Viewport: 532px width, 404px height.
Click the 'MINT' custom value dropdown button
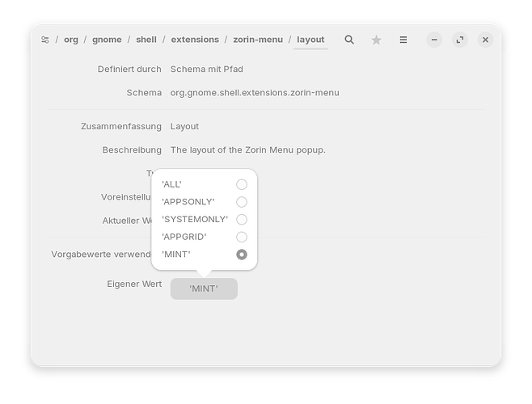pos(204,288)
